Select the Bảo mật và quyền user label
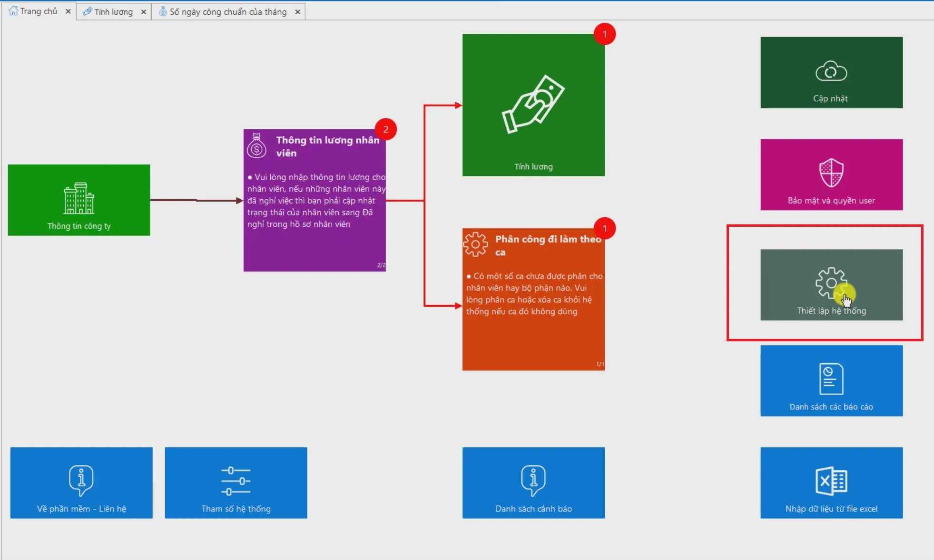This screenshot has width=934, height=560. tap(831, 201)
